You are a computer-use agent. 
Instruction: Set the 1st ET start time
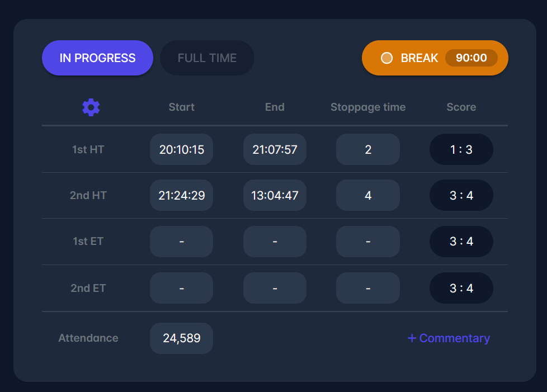(x=181, y=242)
